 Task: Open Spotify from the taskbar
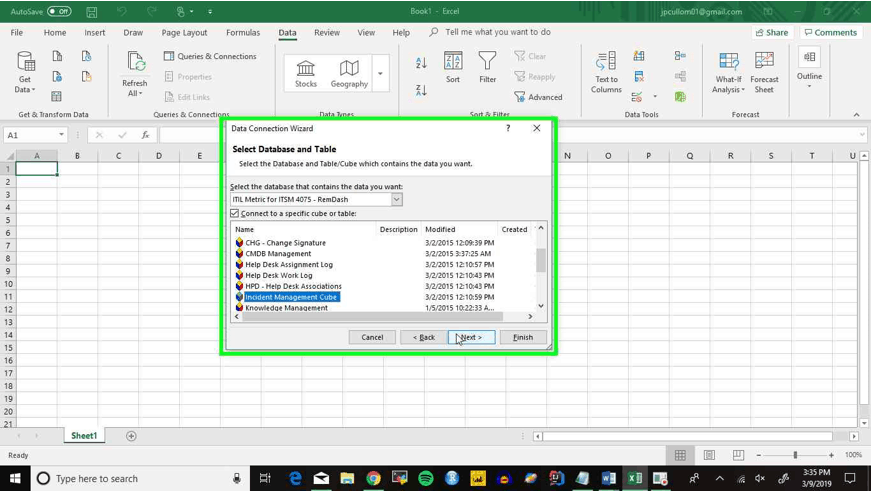tap(425, 478)
